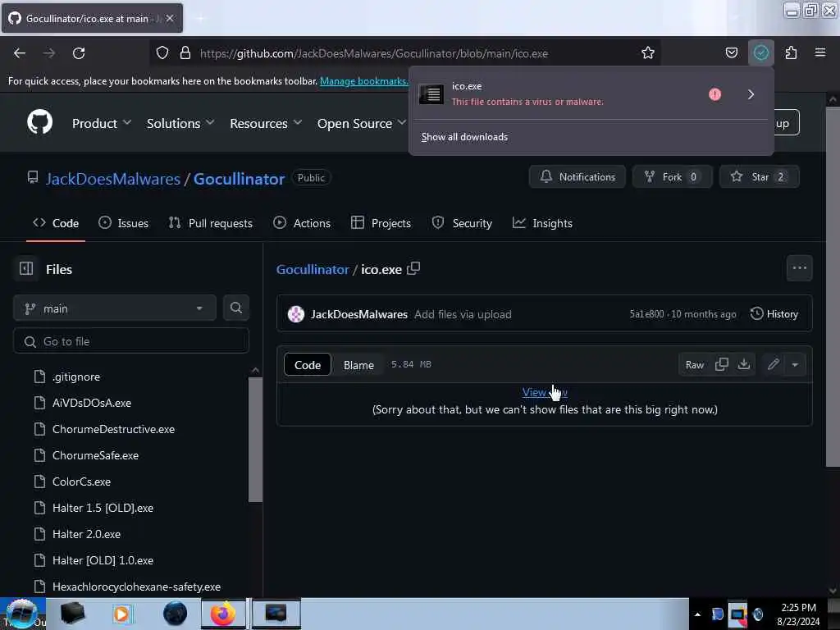The height and width of the screenshot is (630, 840).
Task: Open the extensions puzzle icon
Action: pos(791,52)
